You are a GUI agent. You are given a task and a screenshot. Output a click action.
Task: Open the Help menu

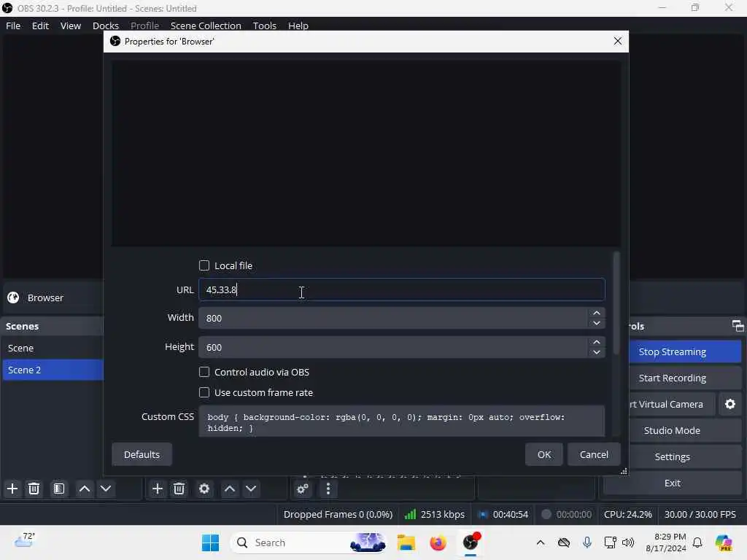(x=298, y=26)
